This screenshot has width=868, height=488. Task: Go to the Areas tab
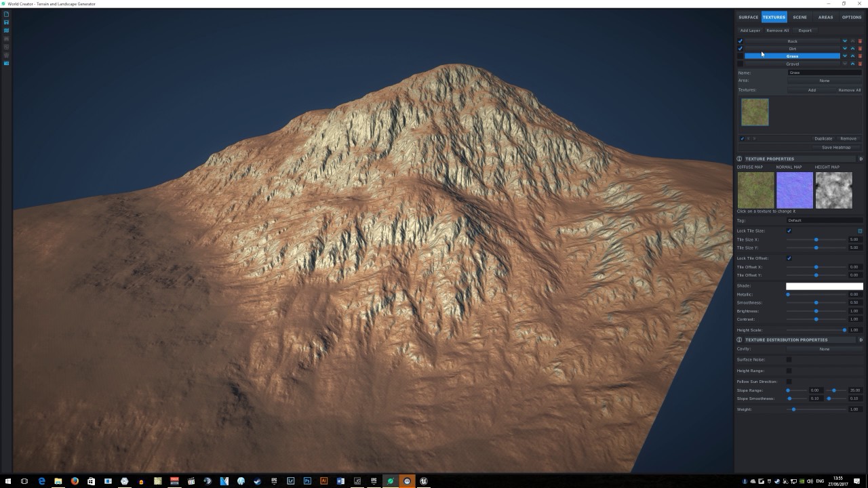(825, 17)
